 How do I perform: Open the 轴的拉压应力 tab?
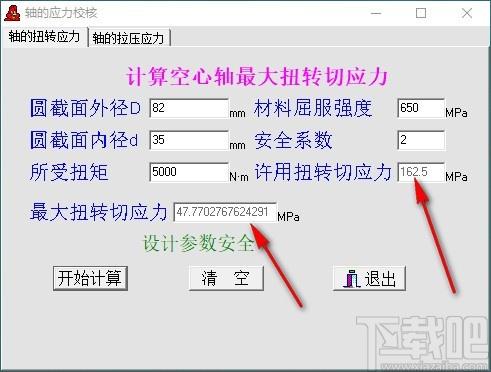[129, 38]
